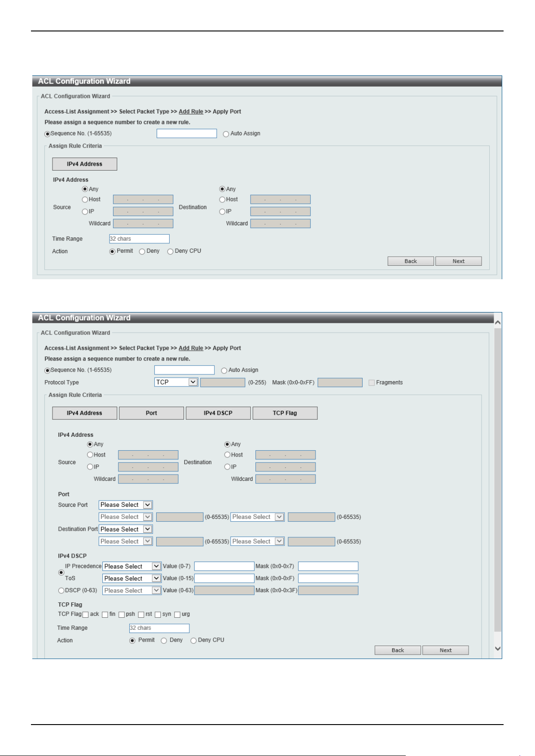The image size is (535, 756).
Task: Open Port tab
Action: tap(151, 413)
